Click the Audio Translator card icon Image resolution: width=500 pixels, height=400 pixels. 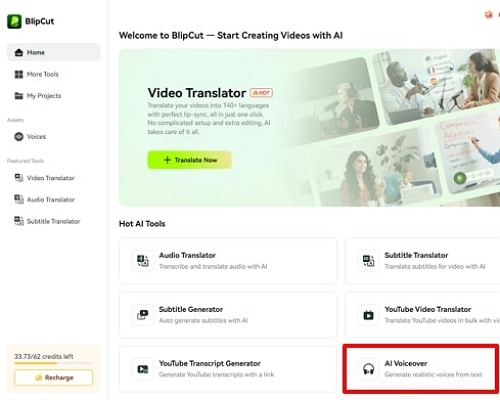coord(143,260)
